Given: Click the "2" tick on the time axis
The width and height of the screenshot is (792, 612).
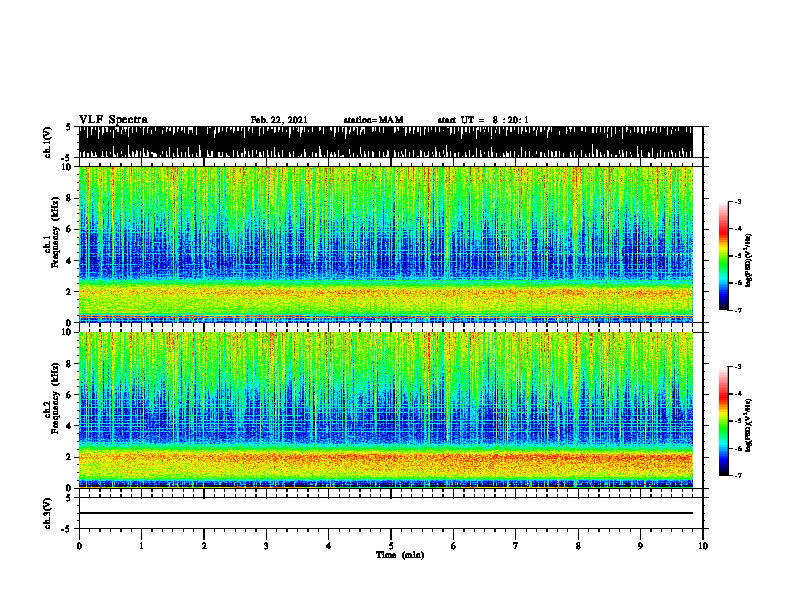Looking at the screenshot, I should tap(204, 545).
